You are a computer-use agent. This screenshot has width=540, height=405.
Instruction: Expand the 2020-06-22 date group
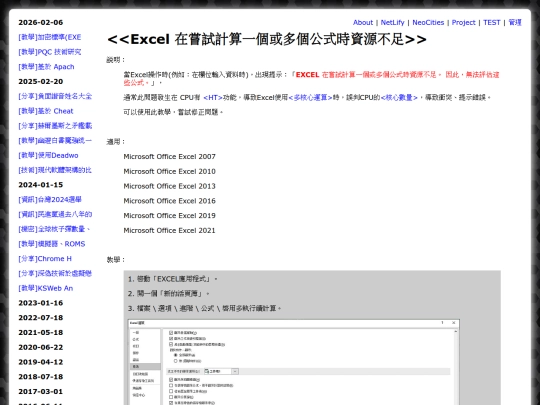tap(41, 347)
